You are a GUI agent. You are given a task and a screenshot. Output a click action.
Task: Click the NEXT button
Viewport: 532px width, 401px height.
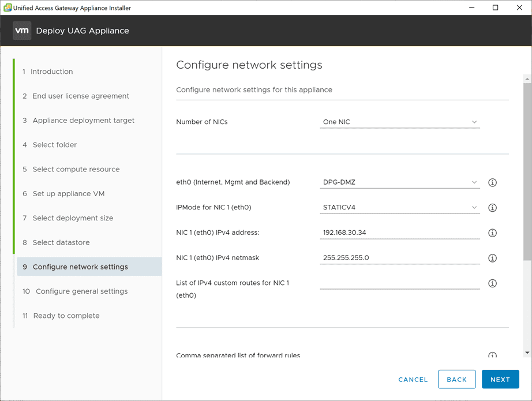(500, 379)
